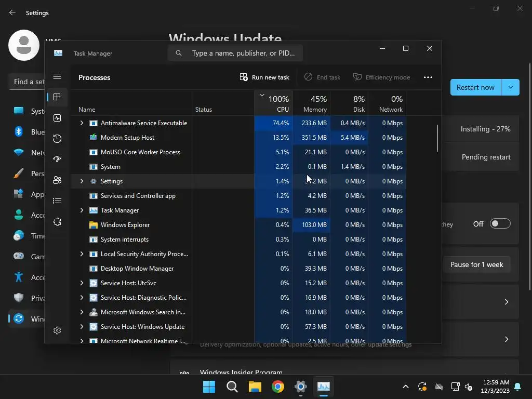Viewport: 532px width, 399px height.
Task: Sort processes by Network column
Action: point(387,103)
